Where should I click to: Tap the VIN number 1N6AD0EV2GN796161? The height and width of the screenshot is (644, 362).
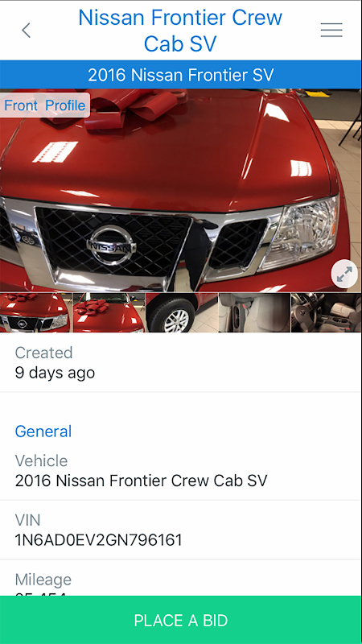pos(98,540)
